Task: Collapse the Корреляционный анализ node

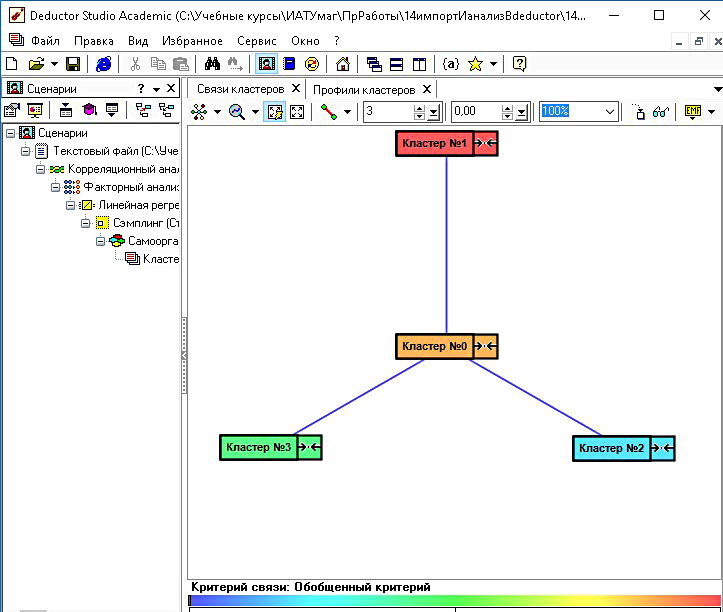Action: (41, 169)
